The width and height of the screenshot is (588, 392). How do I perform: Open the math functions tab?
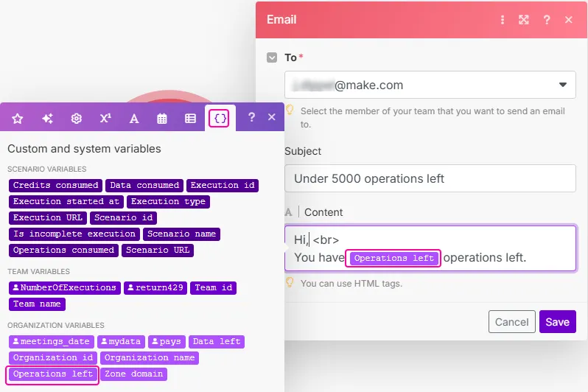tap(105, 118)
